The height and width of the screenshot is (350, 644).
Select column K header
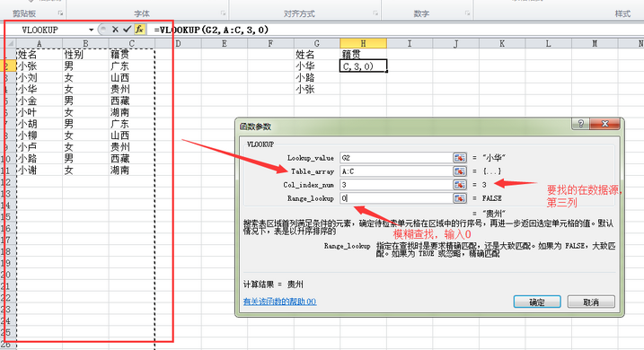pyautogui.click(x=502, y=43)
